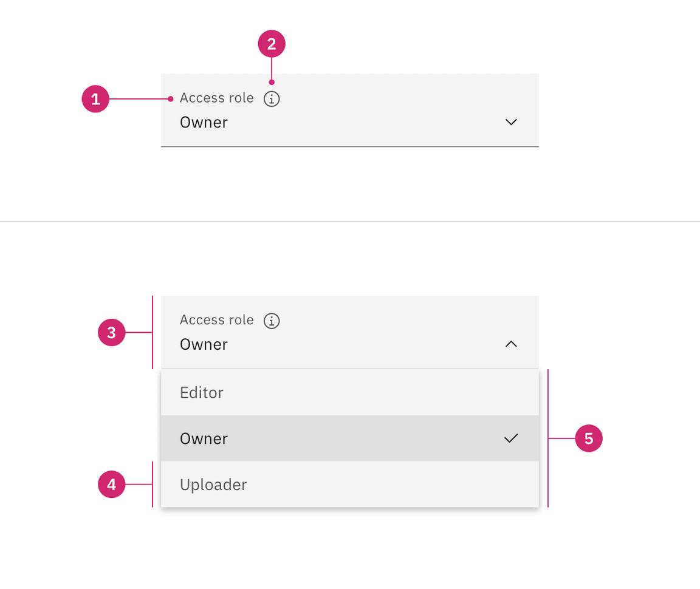700x589 pixels.
Task: Click the pink dot below annotation badge 2
Action: click(x=272, y=82)
